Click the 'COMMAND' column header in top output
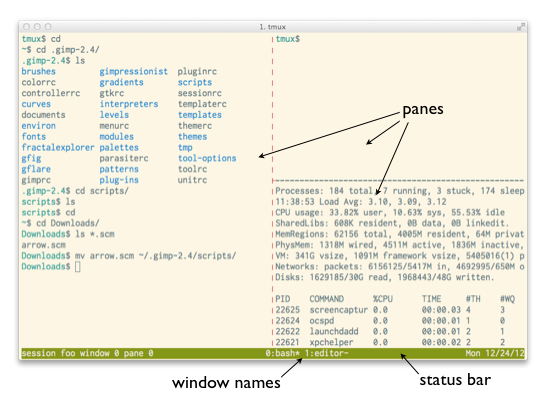 (x=327, y=299)
